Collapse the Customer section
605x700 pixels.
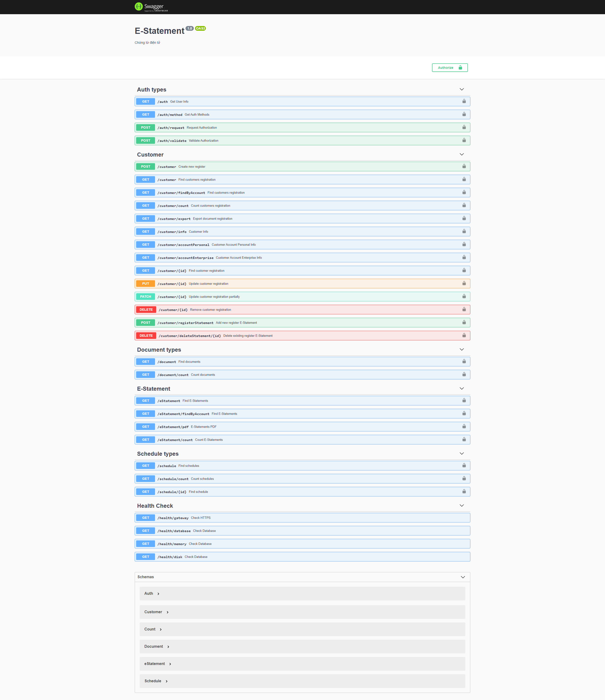coord(462,154)
